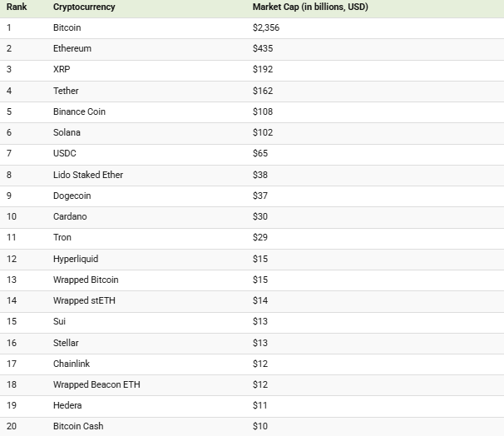Image resolution: width=504 pixels, height=436 pixels.
Task: Select the USDC row name
Action: tap(65, 153)
